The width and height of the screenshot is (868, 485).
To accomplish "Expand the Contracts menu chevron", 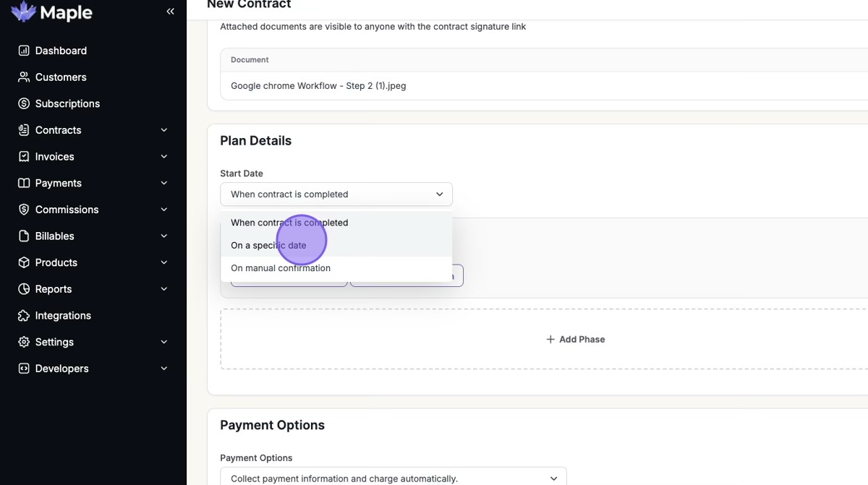I will (164, 130).
